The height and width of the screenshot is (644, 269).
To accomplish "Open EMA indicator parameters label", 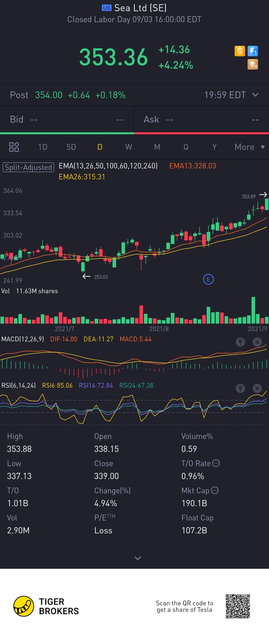I will pos(108,166).
